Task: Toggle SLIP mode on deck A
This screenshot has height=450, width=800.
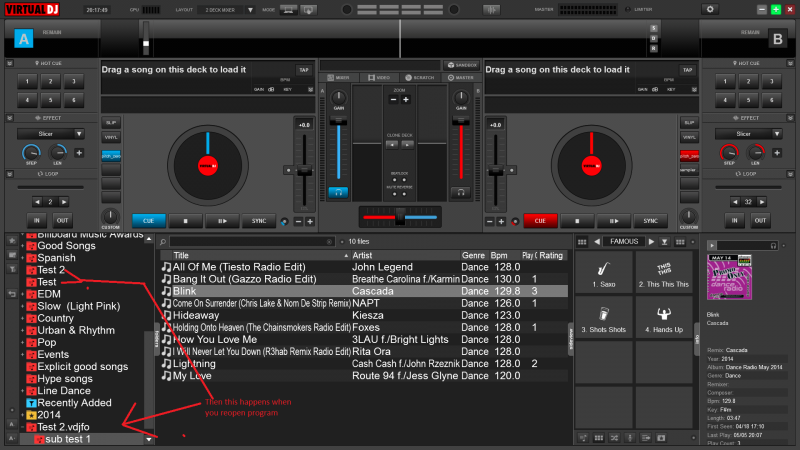Action: pyautogui.click(x=111, y=122)
